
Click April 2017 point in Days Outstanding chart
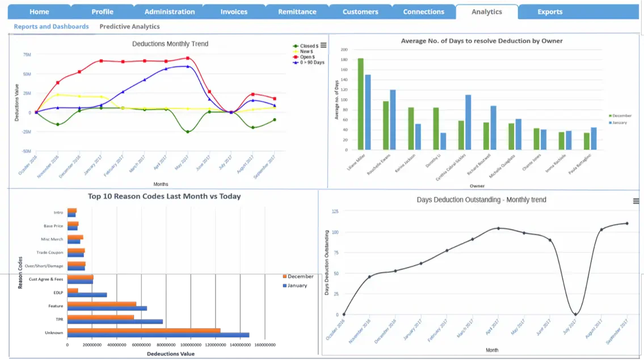pos(499,228)
